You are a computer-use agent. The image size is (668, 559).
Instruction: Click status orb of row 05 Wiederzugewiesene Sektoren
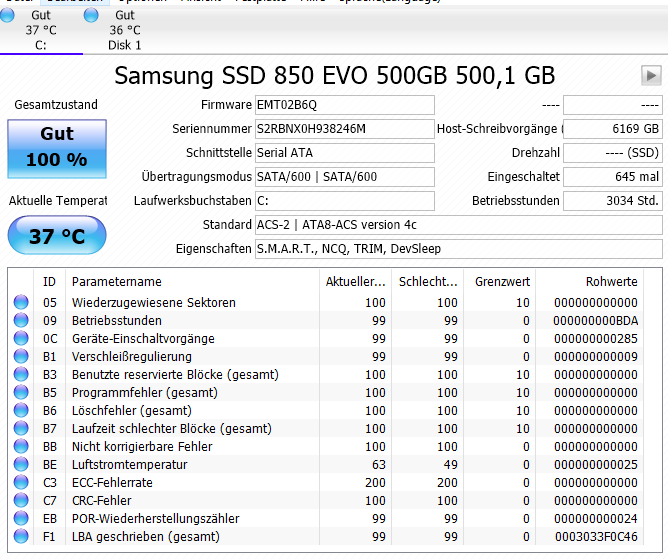[x=21, y=302]
